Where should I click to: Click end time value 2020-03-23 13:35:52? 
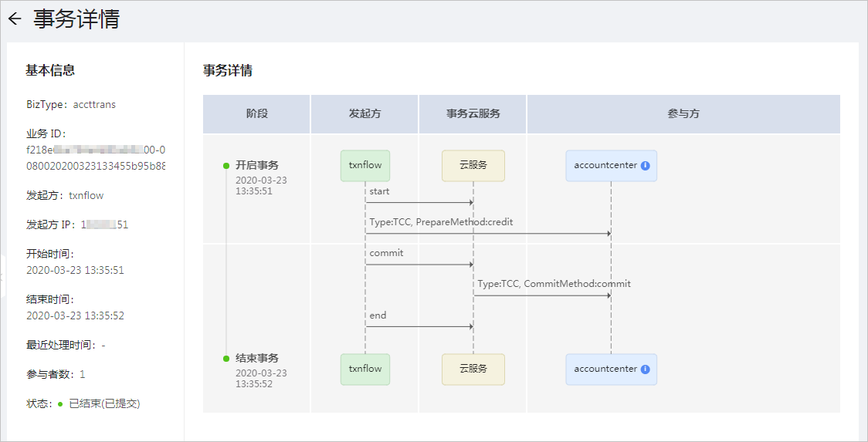75,315
